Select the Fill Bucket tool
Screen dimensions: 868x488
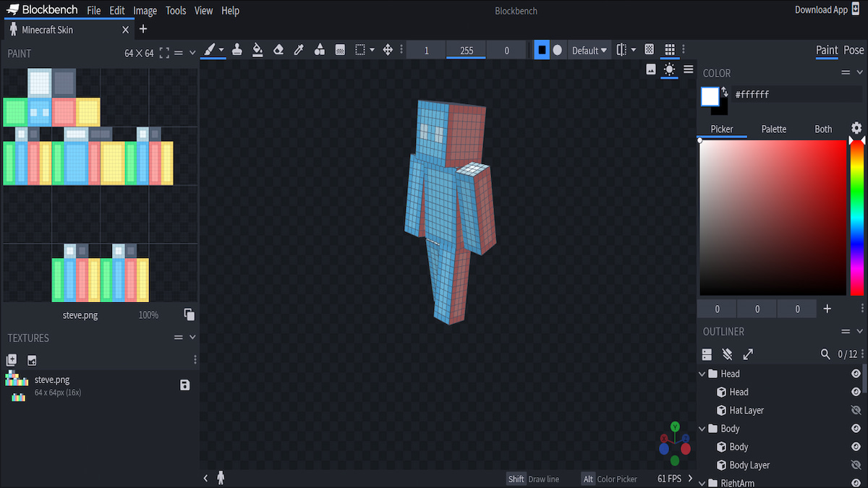pos(258,50)
